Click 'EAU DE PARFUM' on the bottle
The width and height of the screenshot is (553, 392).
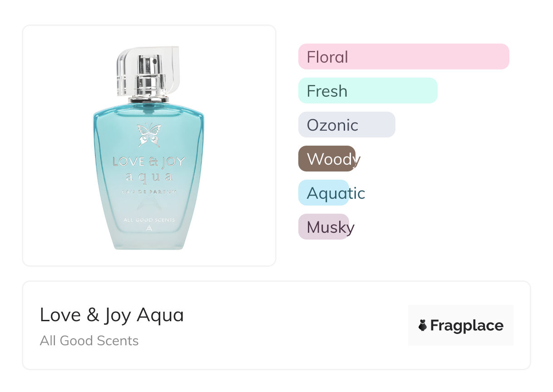point(149,192)
